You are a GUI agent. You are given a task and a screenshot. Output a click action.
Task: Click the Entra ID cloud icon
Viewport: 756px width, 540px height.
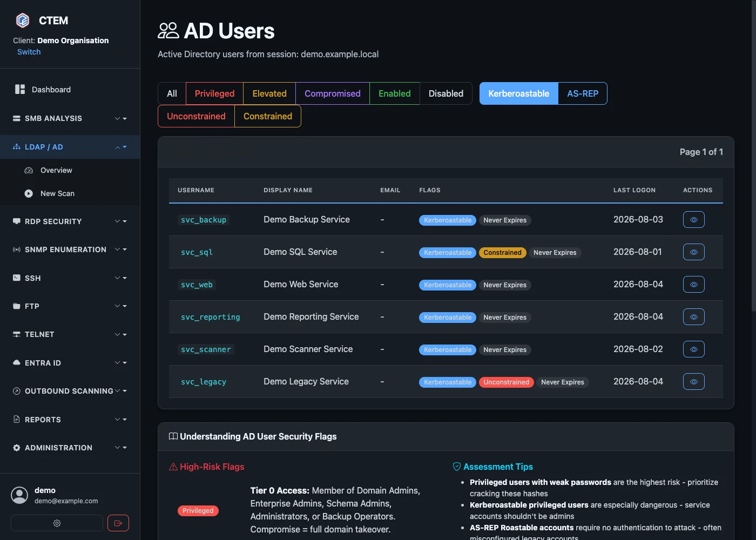17,363
